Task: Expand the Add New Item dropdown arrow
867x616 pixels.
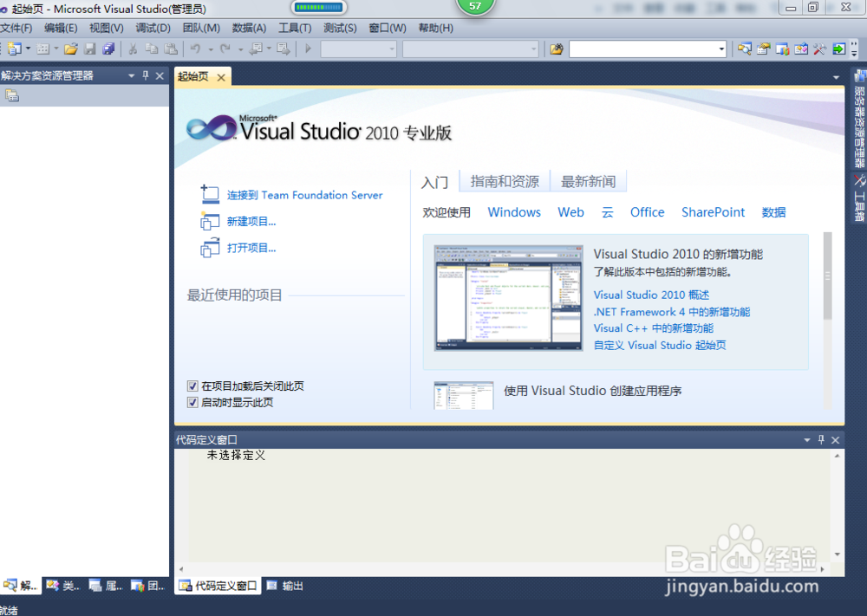Action: [56, 49]
